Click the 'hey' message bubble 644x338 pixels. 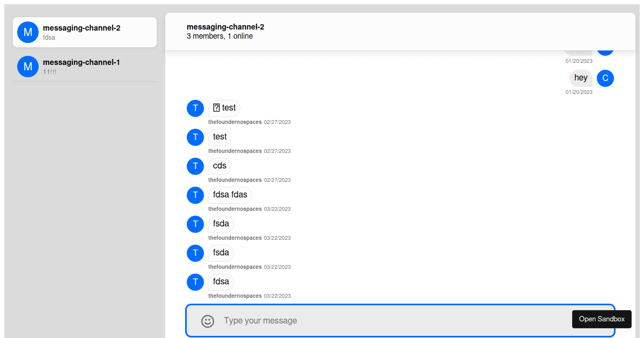tap(581, 78)
